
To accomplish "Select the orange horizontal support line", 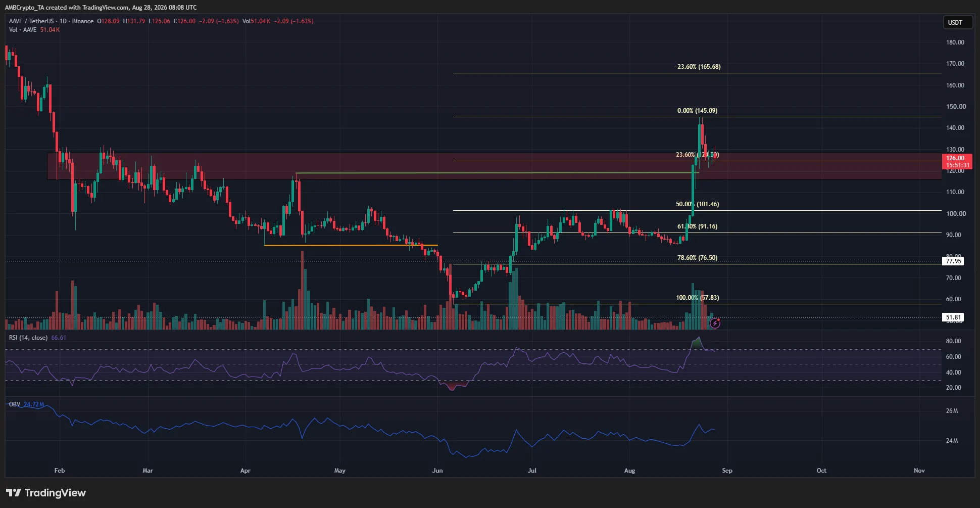I will [351, 245].
